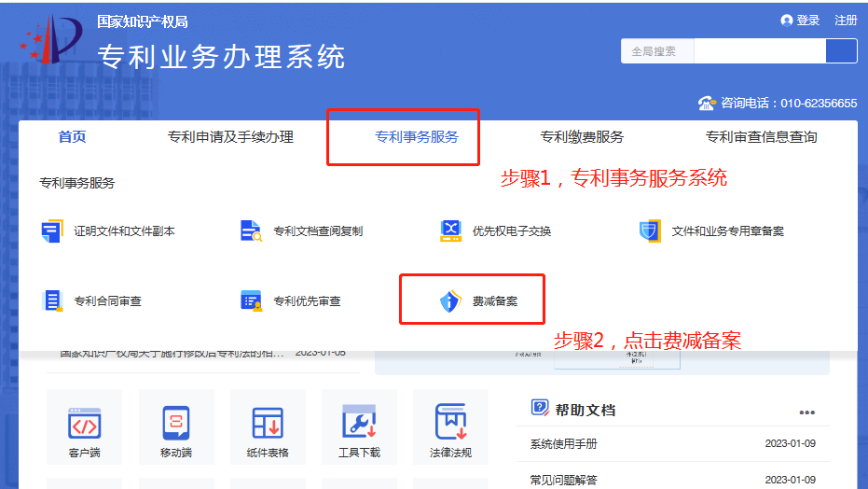The width and height of the screenshot is (868, 489).
Task: Open the 客户端 client download tile
Action: [84, 427]
